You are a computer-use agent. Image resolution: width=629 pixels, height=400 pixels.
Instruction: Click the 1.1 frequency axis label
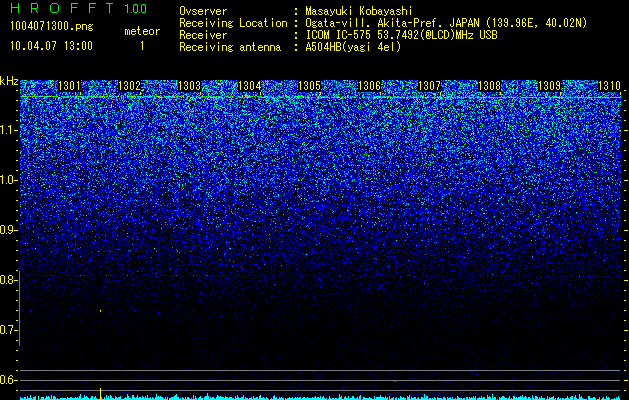[x=8, y=130]
